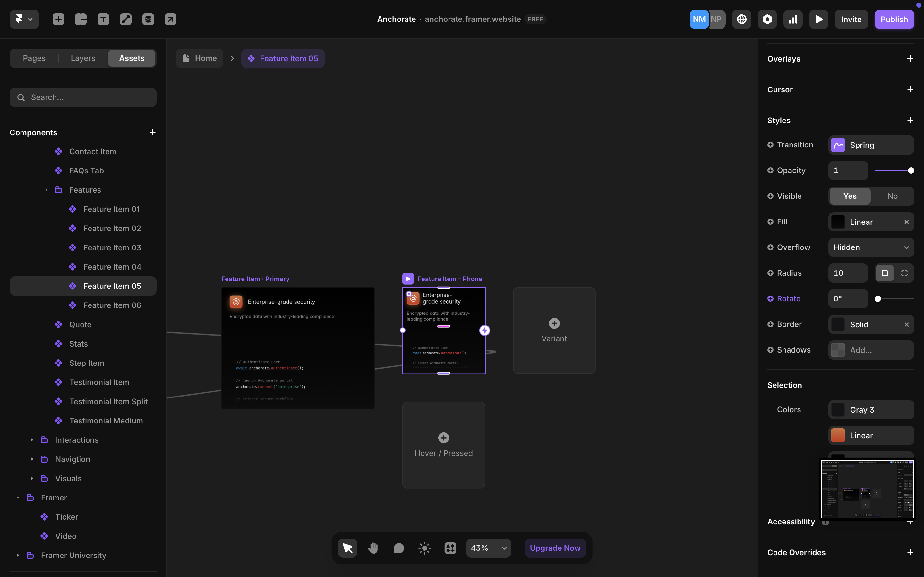Select the Text tool

tap(103, 19)
